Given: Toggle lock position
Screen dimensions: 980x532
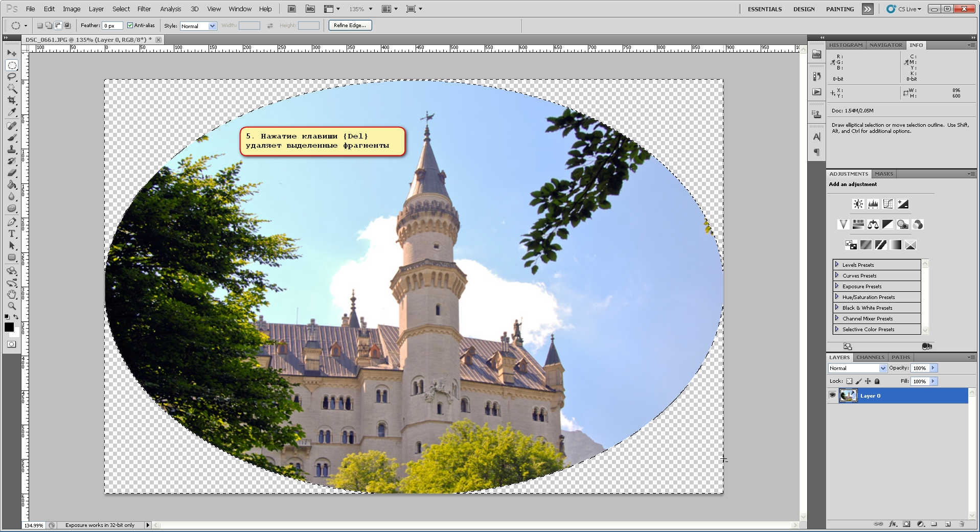Looking at the screenshot, I should click(868, 381).
